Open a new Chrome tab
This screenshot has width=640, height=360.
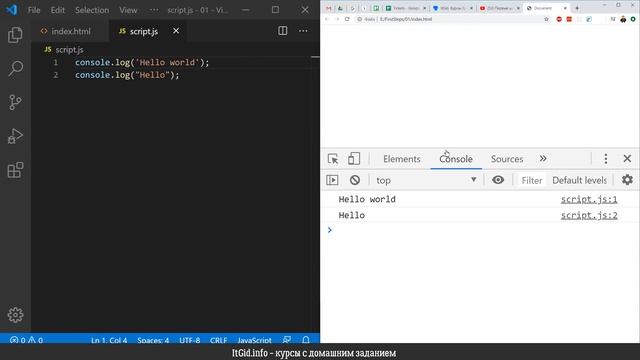tap(577, 8)
